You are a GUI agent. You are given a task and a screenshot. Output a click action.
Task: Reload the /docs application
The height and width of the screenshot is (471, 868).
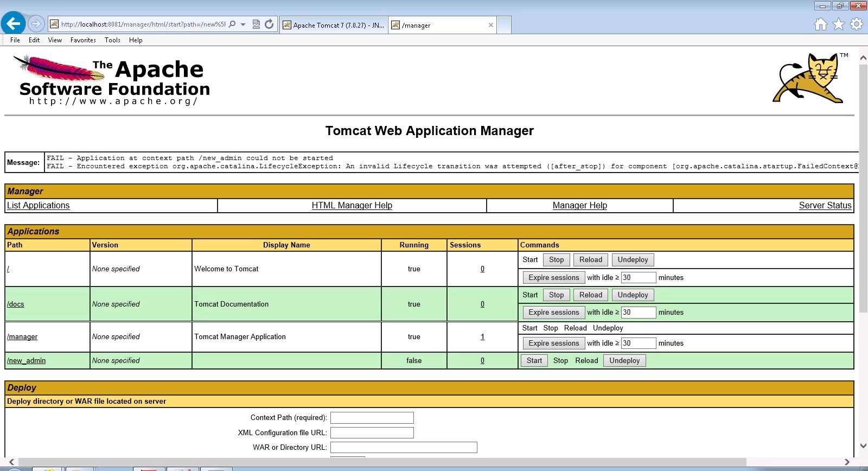coord(591,295)
